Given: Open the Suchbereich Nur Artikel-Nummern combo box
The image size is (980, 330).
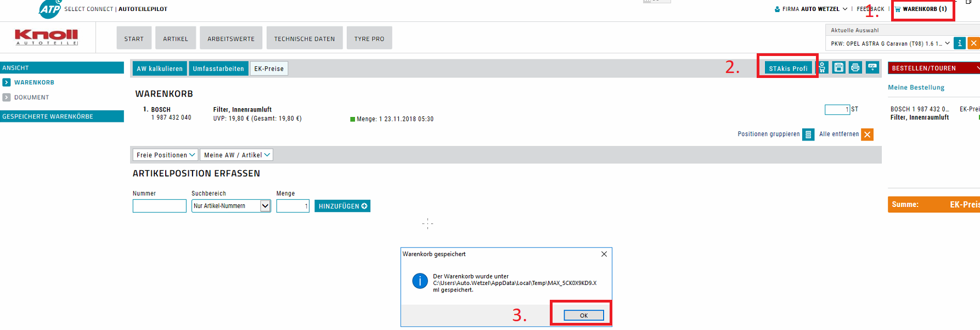Looking at the screenshot, I should click(231, 206).
